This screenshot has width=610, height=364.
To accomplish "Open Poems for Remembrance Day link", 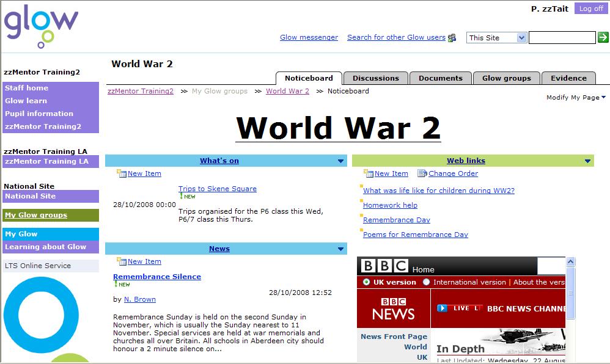I will [x=416, y=235].
